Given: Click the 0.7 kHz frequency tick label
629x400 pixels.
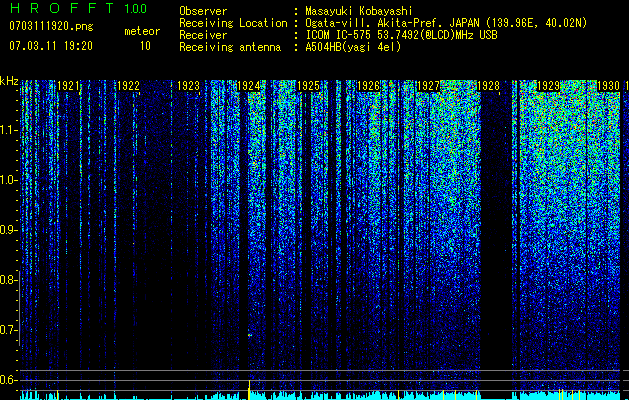Looking at the screenshot, I should point(9,330).
